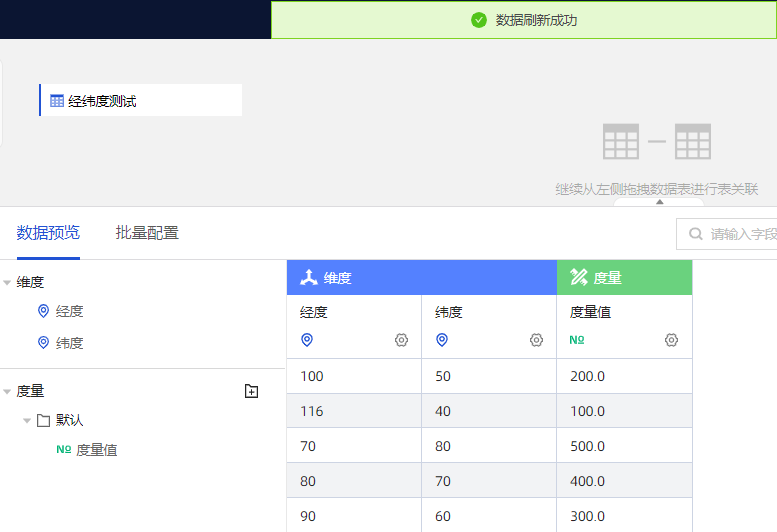
Task: Click numeric type icon under 度量值 column
Action: 577,340
